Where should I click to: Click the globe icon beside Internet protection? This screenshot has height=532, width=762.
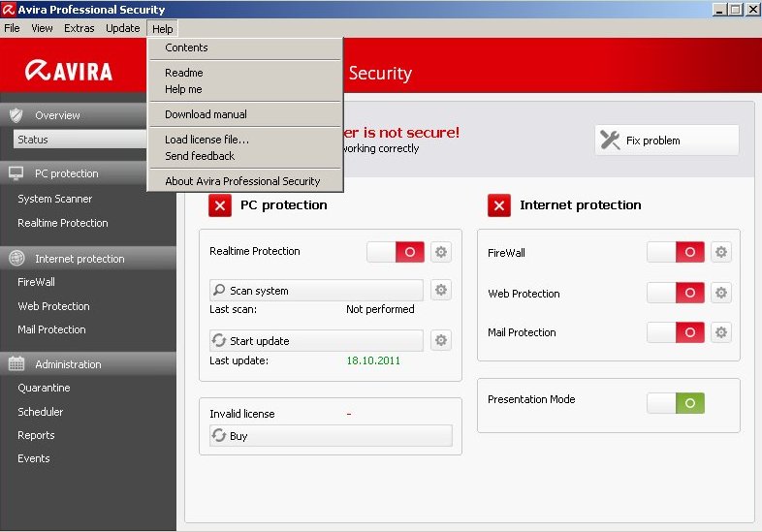pyautogui.click(x=16, y=258)
